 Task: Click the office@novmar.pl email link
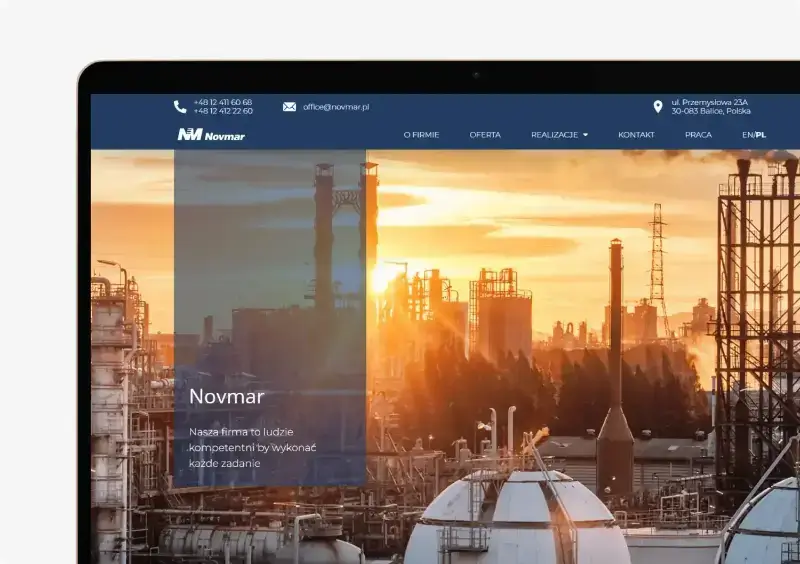pos(336,107)
